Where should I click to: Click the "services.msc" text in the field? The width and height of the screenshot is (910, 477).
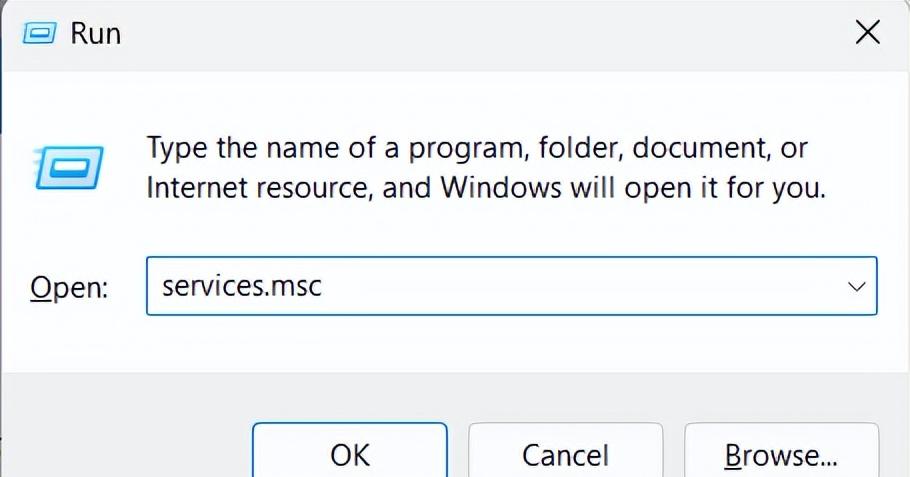coord(241,286)
